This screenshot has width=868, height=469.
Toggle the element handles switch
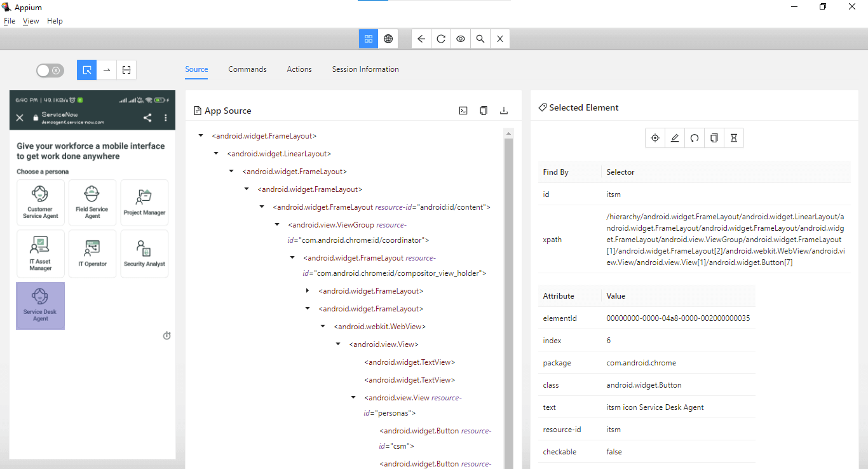tap(50, 71)
